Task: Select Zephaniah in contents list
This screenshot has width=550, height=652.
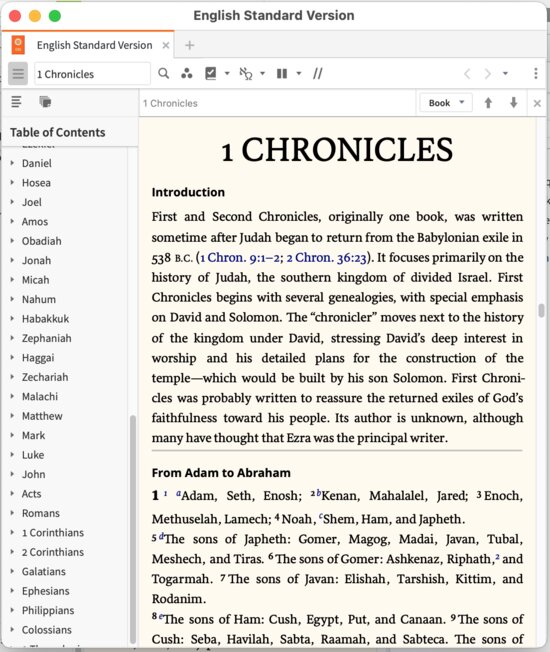Action: tap(47, 338)
